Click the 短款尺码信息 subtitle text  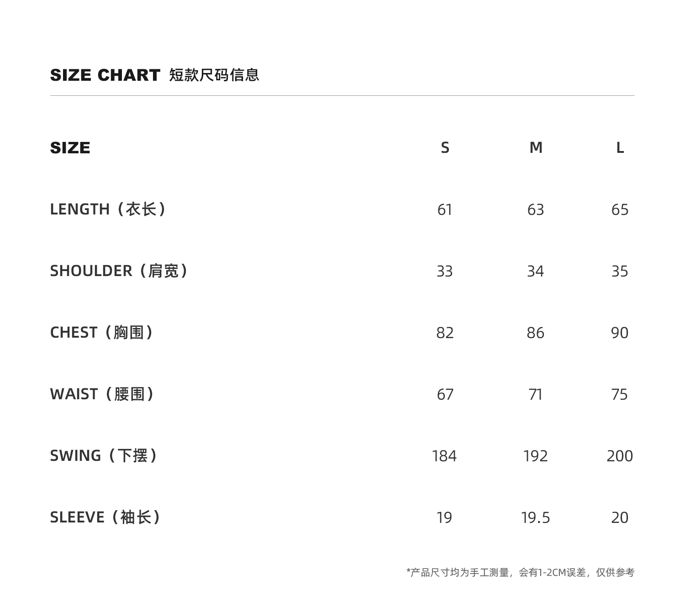click(x=214, y=75)
